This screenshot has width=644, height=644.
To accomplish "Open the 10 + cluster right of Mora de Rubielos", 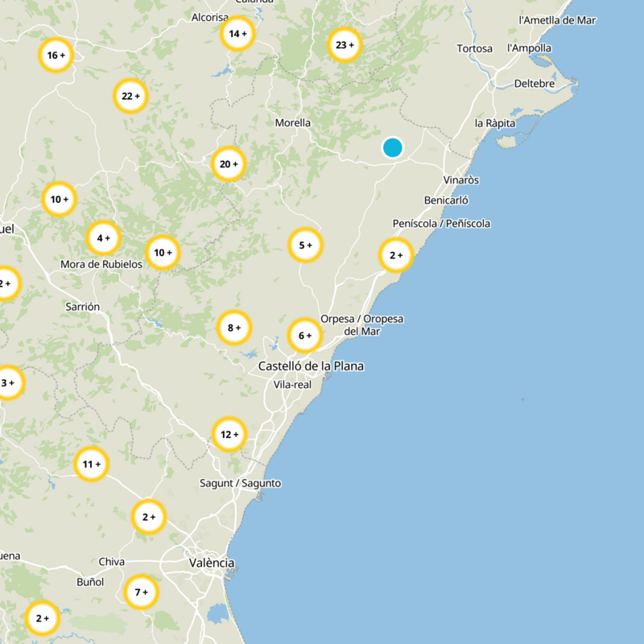I will [x=163, y=253].
